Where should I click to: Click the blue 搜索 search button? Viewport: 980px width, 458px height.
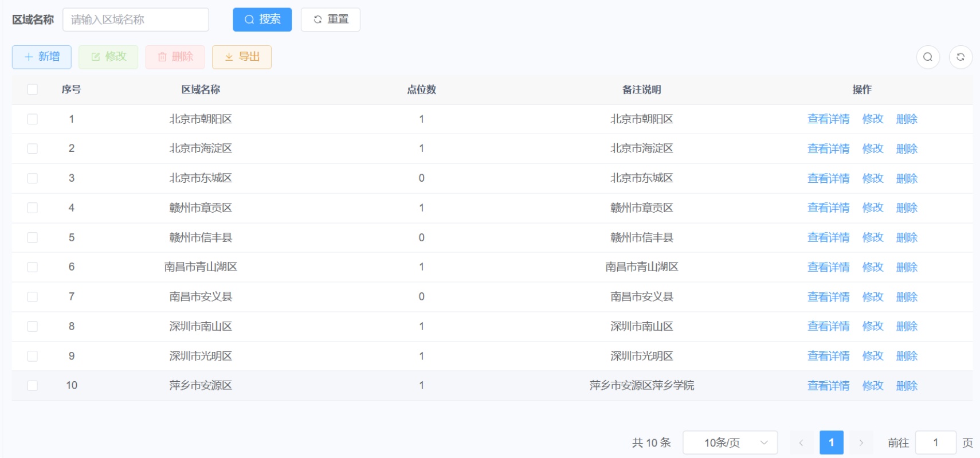click(x=262, y=19)
